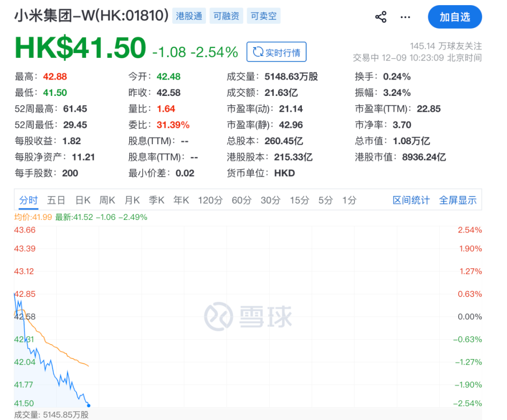Screen dimensions: 507x420
Task: Refresh the 实时行情 real-time quote
Action: [x=277, y=52]
